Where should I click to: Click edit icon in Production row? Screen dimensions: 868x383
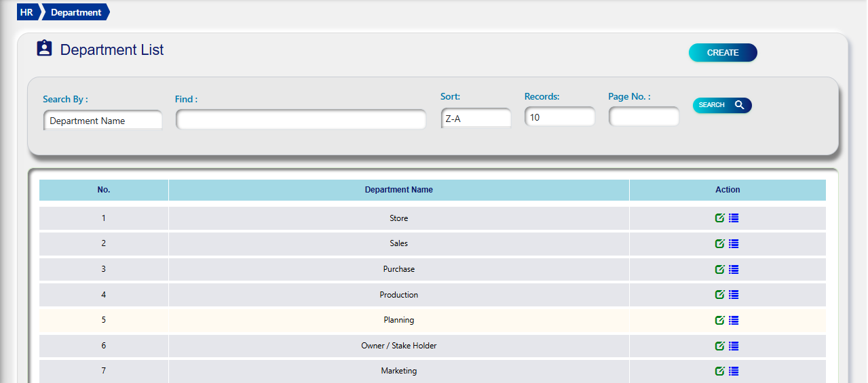coord(719,295)
